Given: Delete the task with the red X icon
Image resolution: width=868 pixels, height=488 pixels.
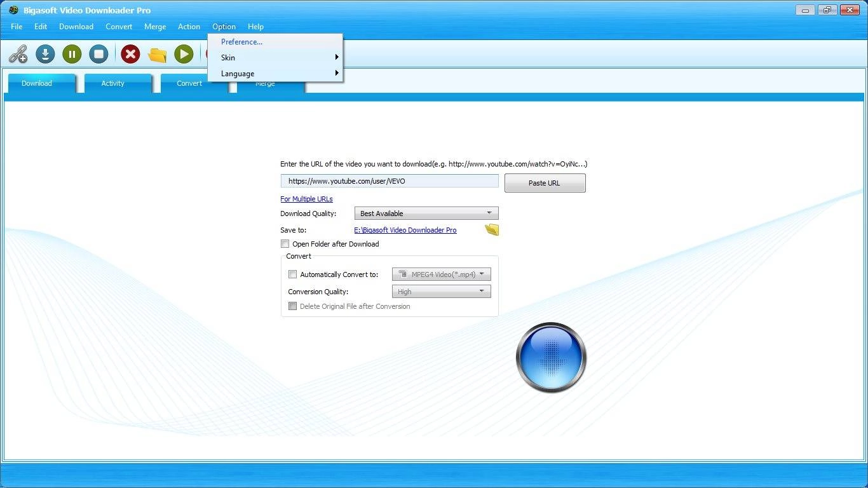Looking at the screenshot, I should point(130,54).
